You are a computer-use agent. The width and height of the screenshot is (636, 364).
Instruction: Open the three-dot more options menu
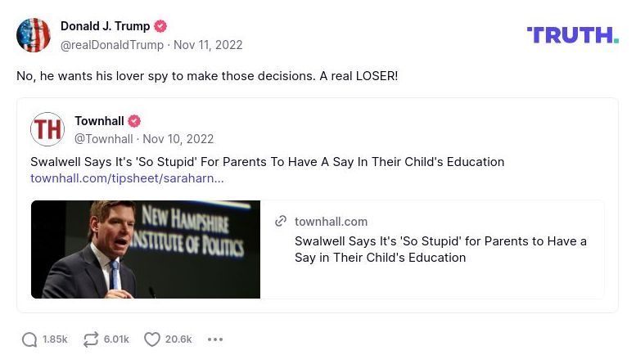click(x=215, y=339)
